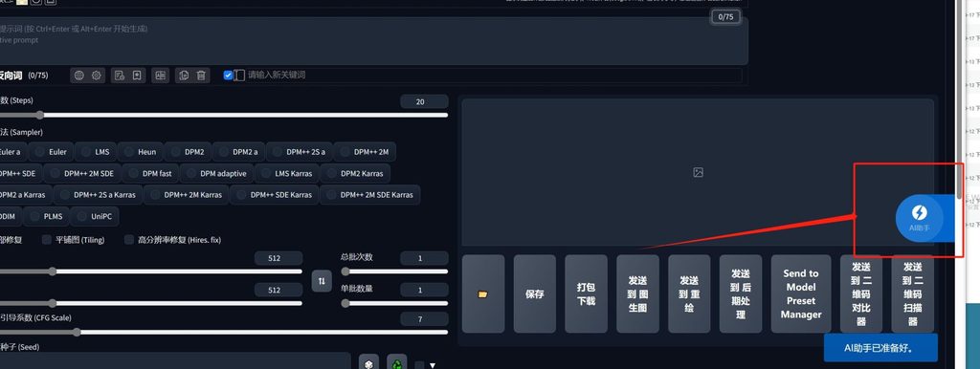
Task: Click the 发送到二维码扫描器 button
Action: point(912,293)
